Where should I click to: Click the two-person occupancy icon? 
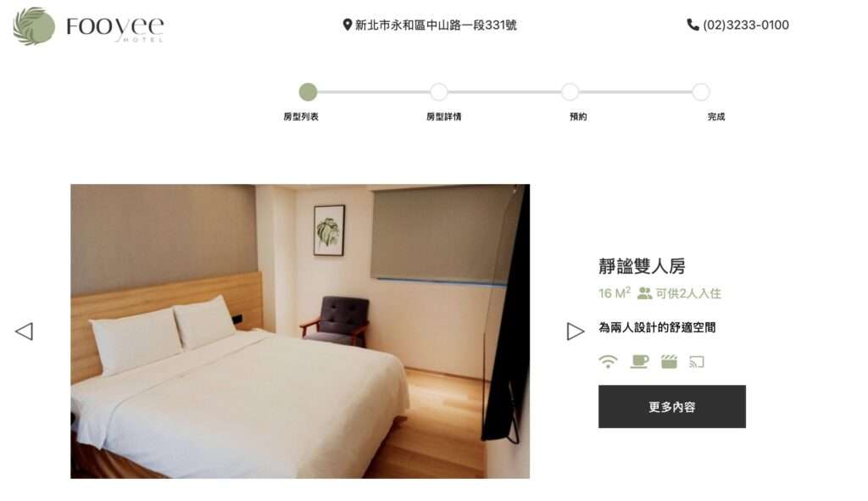pos(644,293)
